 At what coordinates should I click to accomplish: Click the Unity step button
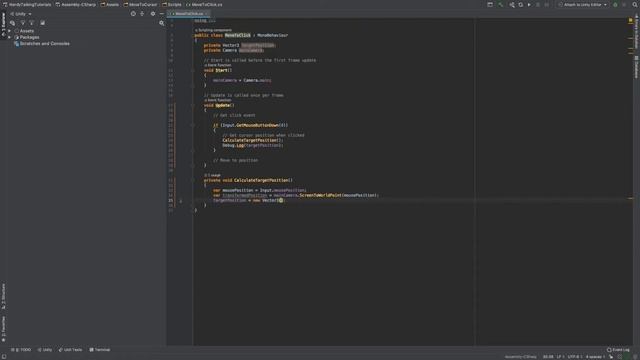(547, 4)
